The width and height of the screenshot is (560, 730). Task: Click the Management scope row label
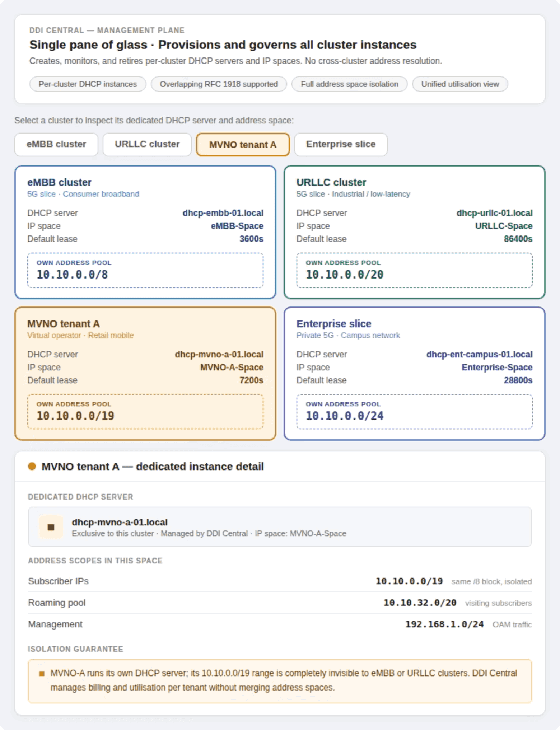(x=55, y=624)
